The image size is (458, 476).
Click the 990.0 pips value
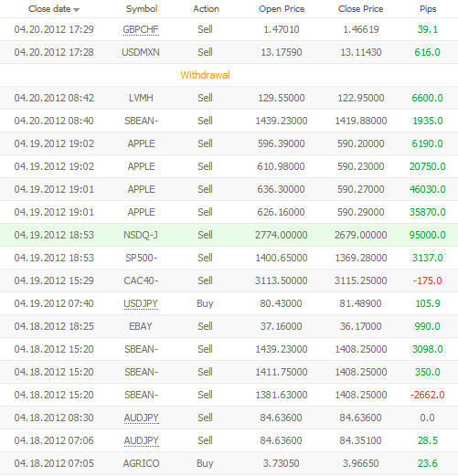point(427,326)
